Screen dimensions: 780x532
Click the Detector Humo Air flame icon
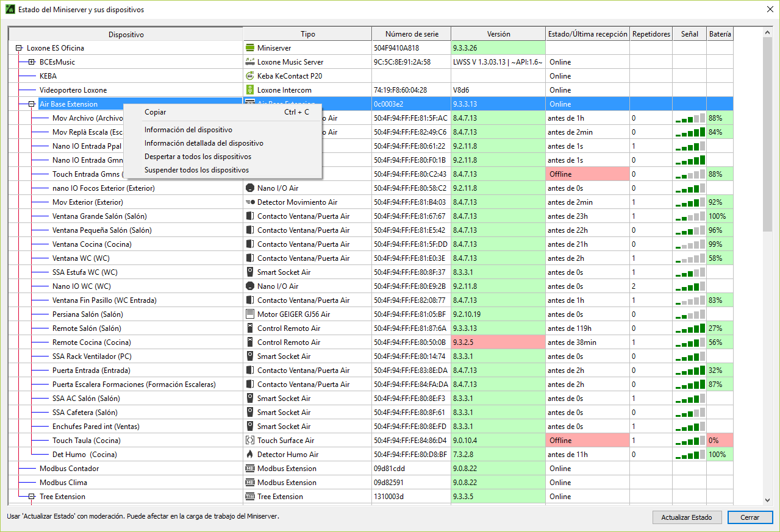249,454
